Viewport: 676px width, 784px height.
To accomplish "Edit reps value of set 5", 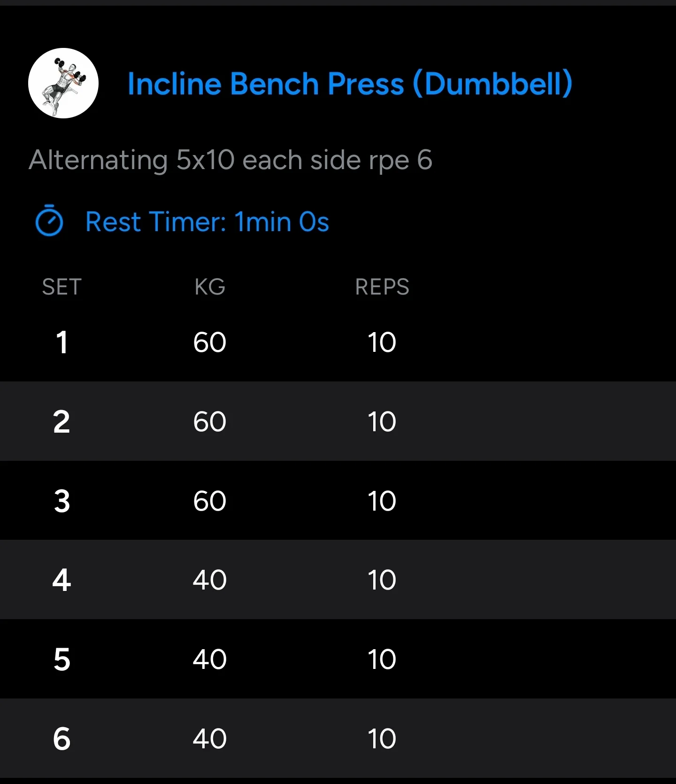I will (x=382, y=659).
